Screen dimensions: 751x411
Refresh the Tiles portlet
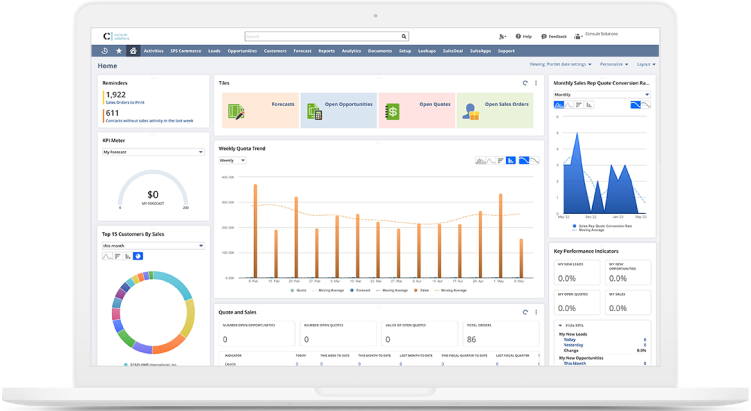click(525, 83)
